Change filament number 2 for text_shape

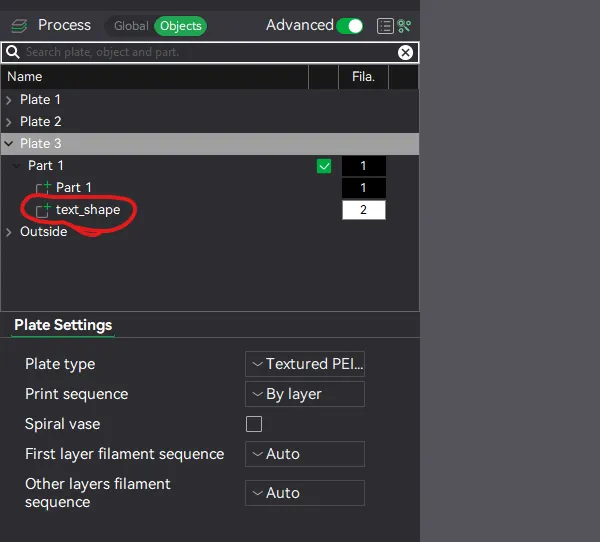[x=364, y=210]
